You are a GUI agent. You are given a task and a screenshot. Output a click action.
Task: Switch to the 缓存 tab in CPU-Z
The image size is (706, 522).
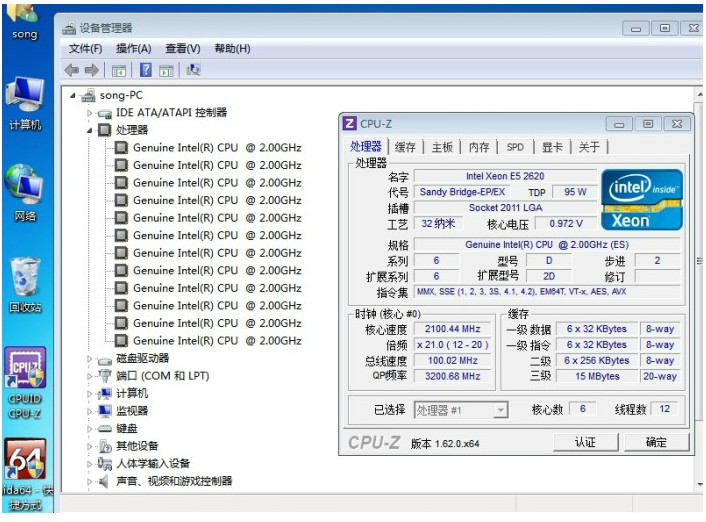click(405, 147)
